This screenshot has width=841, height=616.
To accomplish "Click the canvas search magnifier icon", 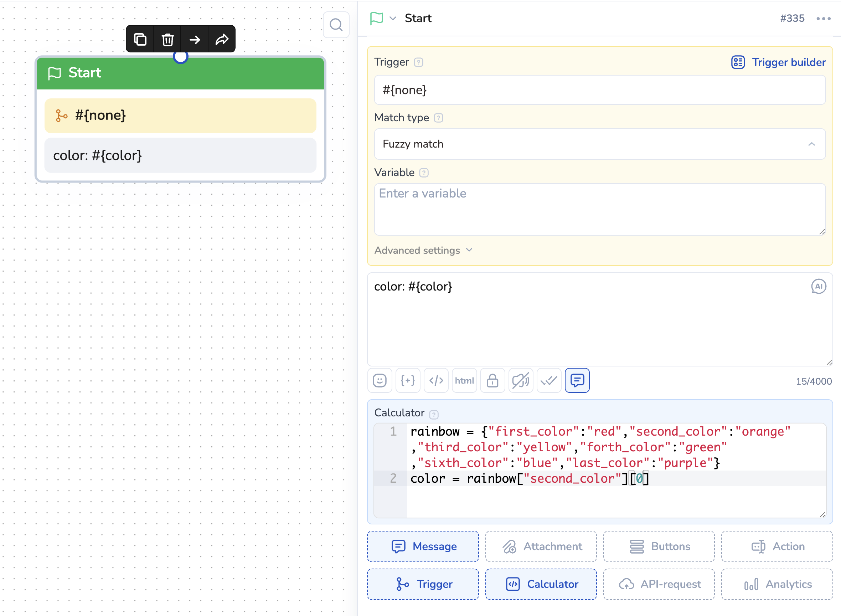I will (336, 25).
